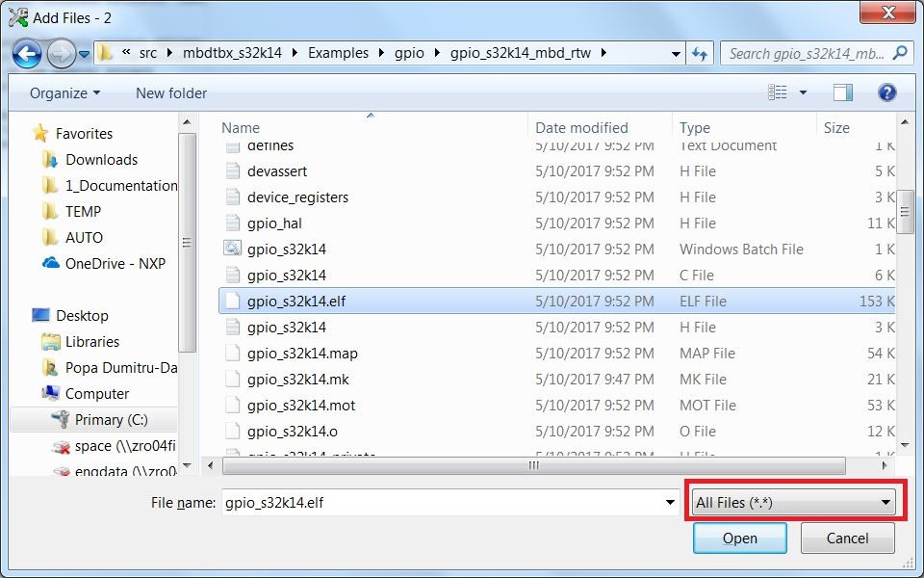The height and width of the screenshot is (578, 924).
Task: Click the New folder button
Action: coord(171,93)
